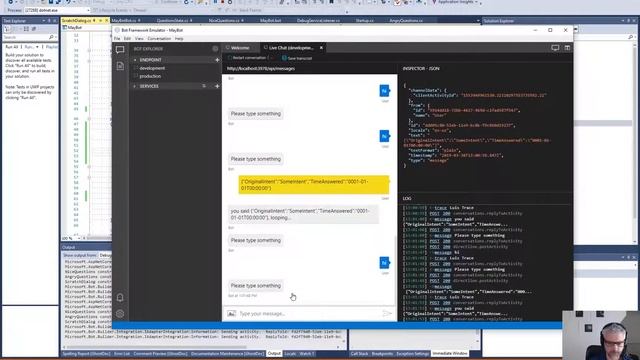Switch to the Output bottom tab

click(274, 353)
